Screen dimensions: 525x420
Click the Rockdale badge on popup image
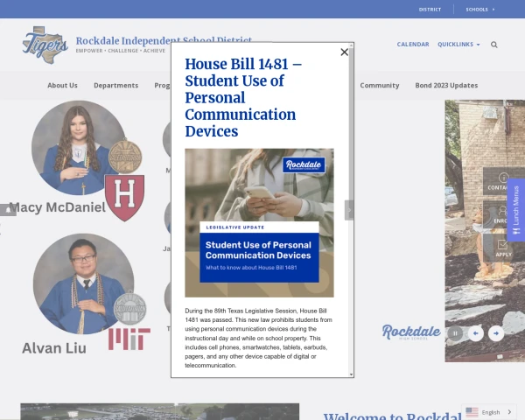click(304, 164)
